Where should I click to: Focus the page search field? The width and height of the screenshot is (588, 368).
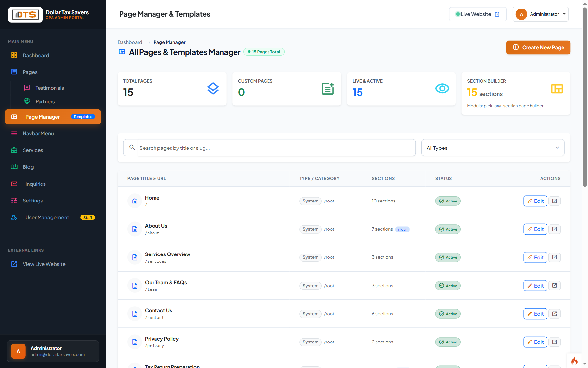coord(276,148)
